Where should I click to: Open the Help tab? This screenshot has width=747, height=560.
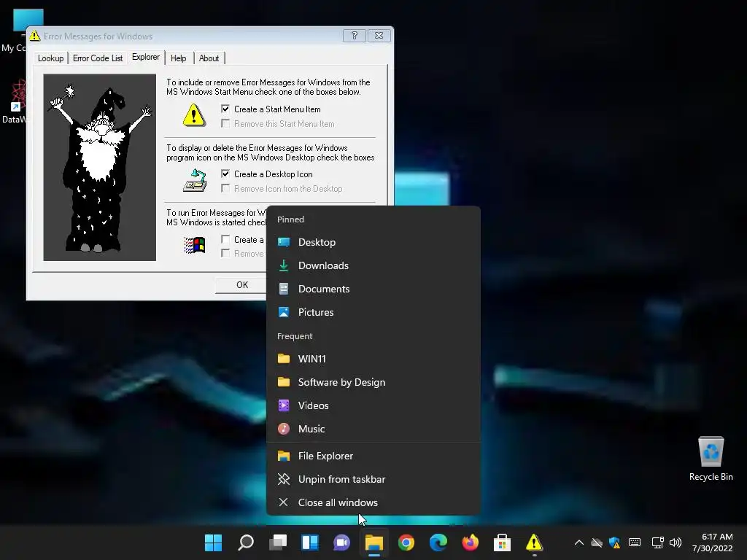tap(179, 58)
